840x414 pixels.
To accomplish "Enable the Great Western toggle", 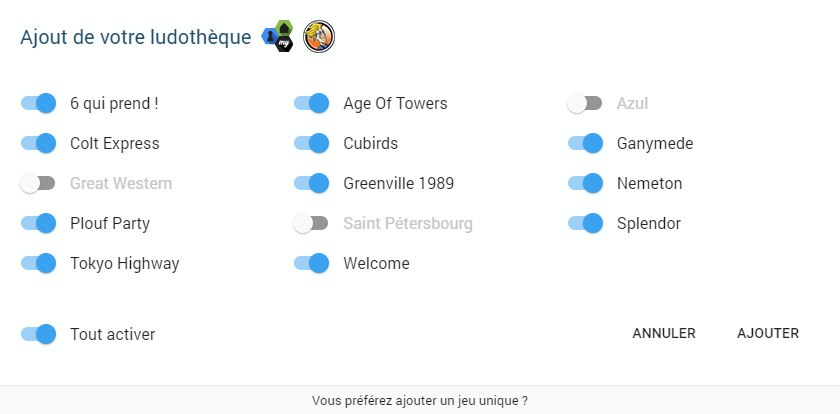I will (39, 183).
